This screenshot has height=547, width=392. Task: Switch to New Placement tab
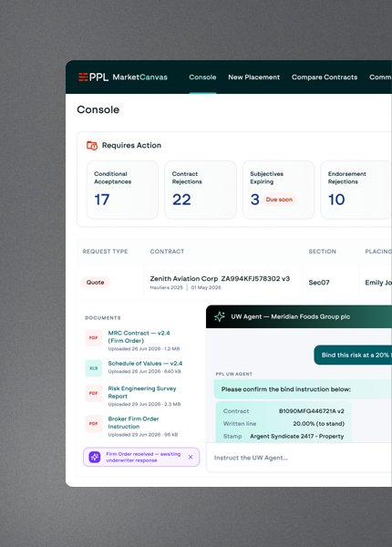254,77
